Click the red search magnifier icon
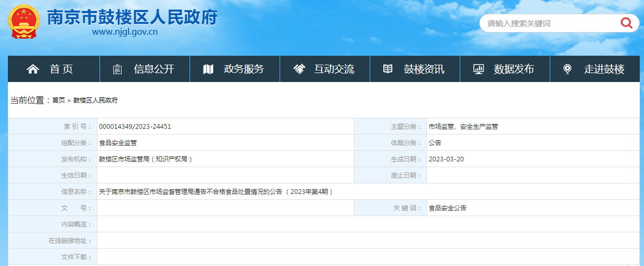644x266 pixels. click(x=626, y=23)
